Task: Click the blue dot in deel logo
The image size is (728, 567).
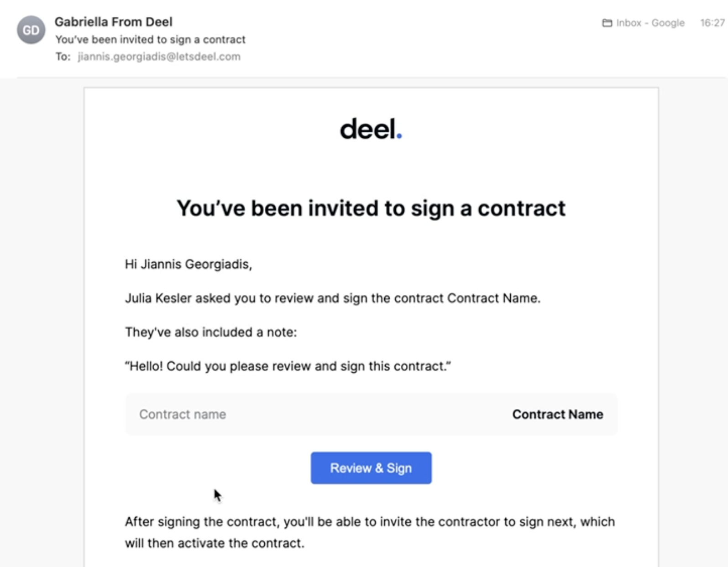Action: (x=399, y=135)
